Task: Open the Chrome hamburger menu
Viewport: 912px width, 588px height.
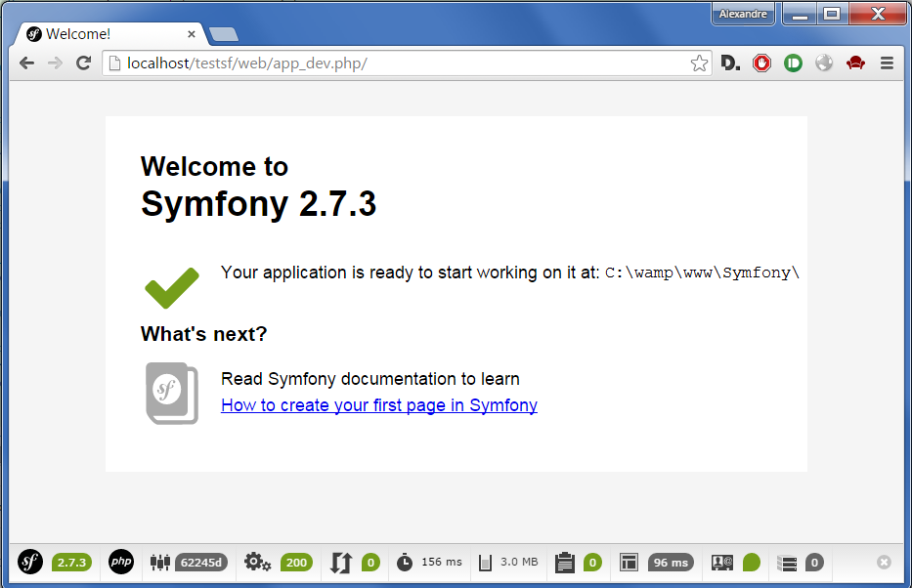Action: click(887, 63)
